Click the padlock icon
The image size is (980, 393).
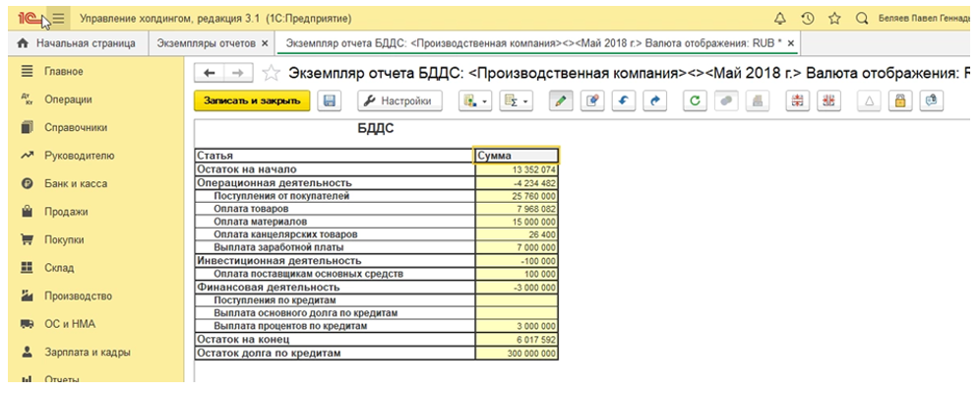900,100
